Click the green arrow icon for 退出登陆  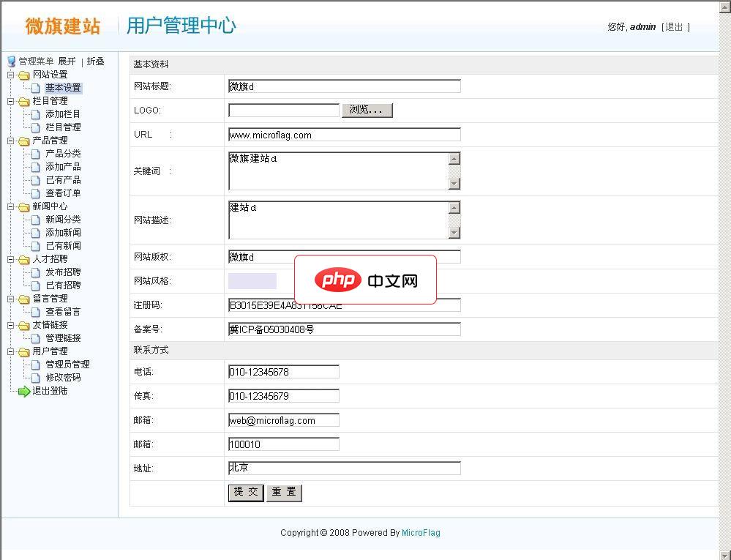(23, 391)
